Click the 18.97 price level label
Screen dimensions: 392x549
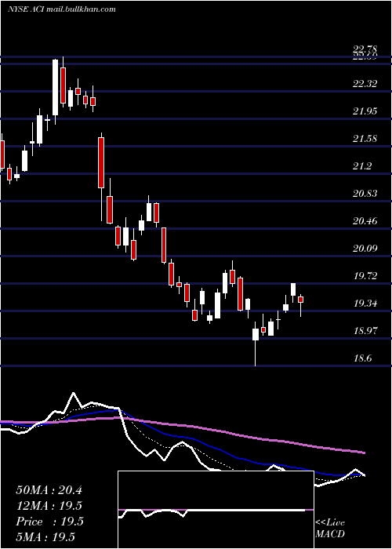pyautogui.click(x=365, y=330)
